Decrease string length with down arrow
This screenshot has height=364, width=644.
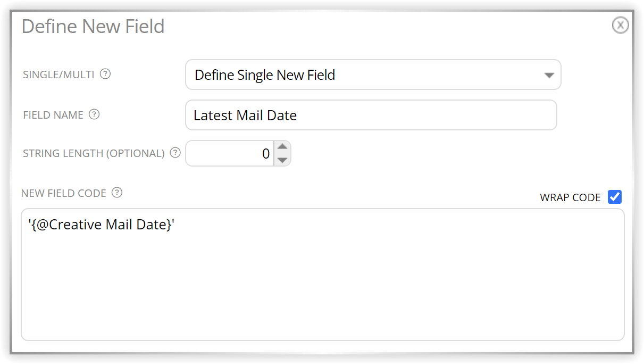(x=282, y=160)
